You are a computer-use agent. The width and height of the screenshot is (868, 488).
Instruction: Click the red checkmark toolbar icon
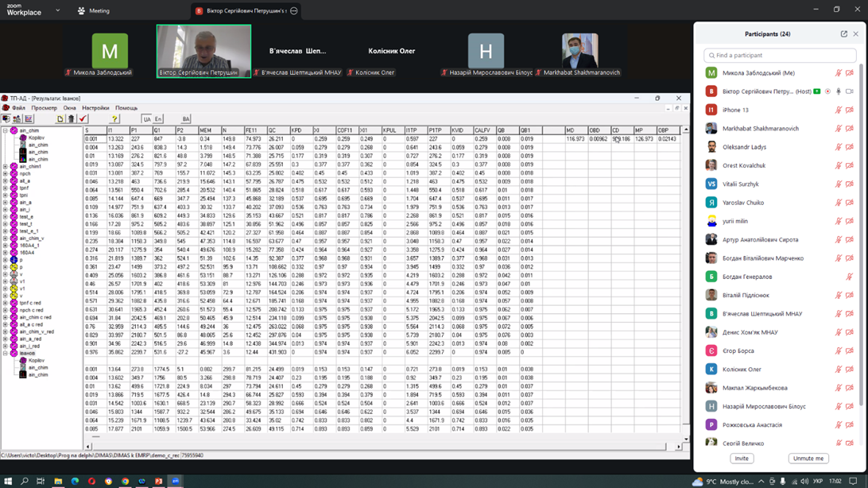pyautogui.click(x=83, y=118)
